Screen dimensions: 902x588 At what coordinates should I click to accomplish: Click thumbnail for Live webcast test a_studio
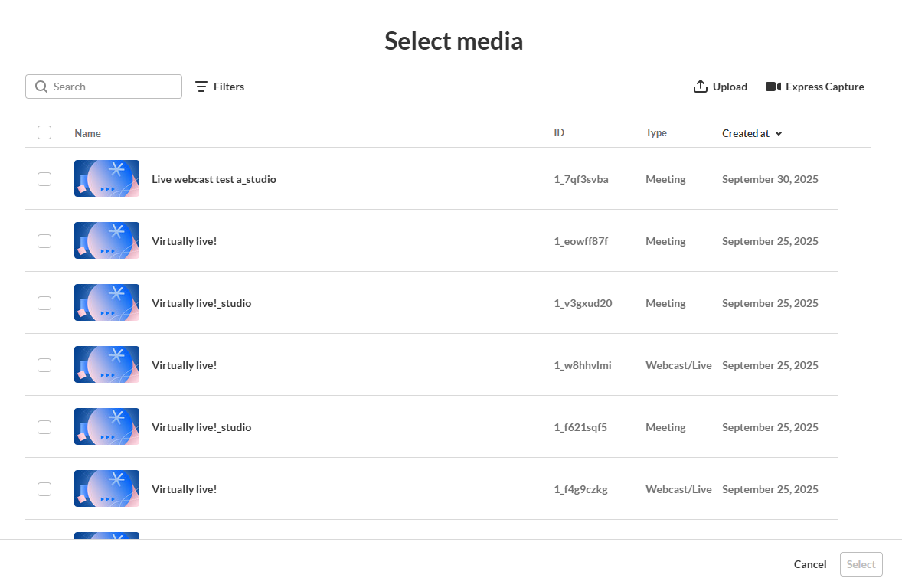click(106, 178)
